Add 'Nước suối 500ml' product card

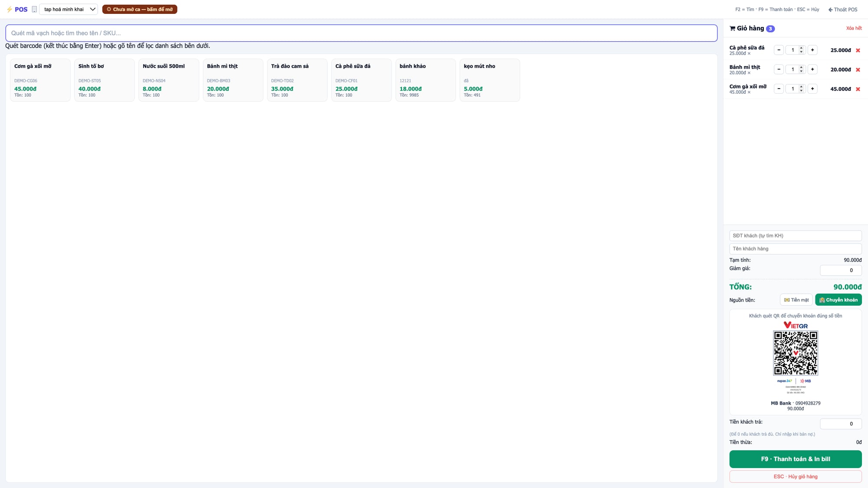168,80
